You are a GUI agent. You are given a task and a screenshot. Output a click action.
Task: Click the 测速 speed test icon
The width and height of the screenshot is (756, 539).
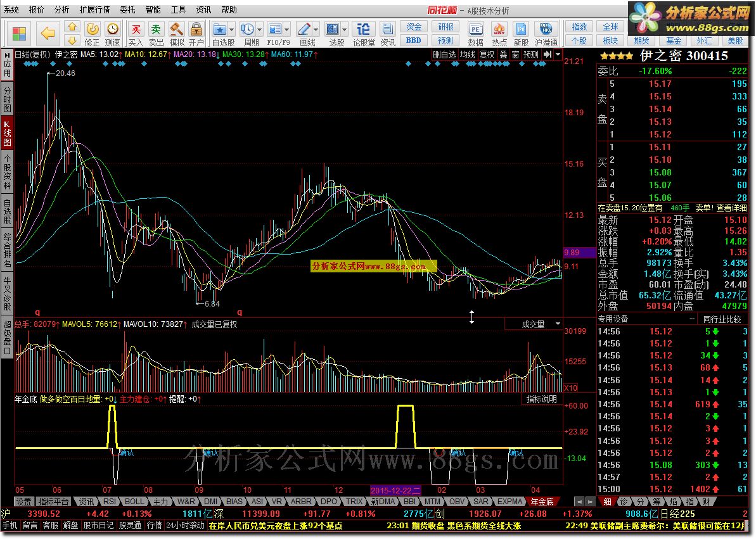point(112,34)
